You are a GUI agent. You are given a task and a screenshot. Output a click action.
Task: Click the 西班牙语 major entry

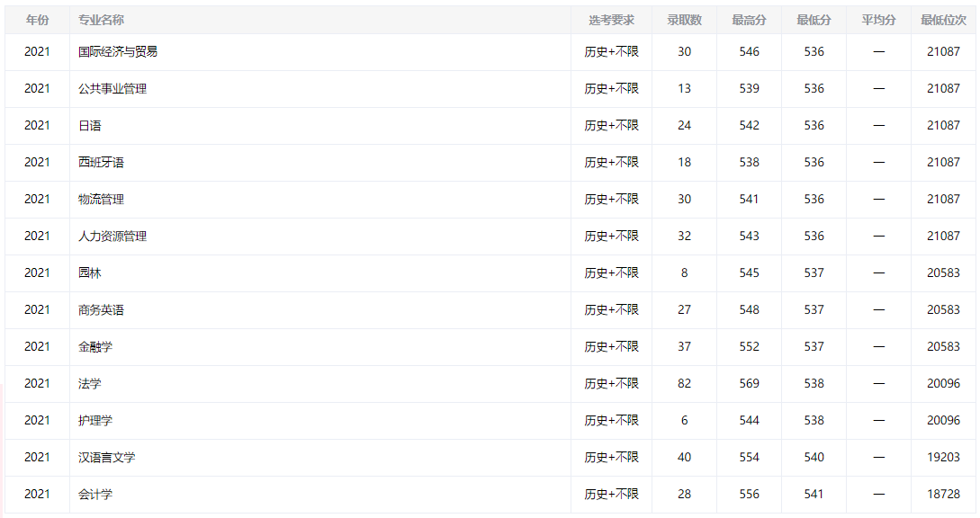coord(101,163)
